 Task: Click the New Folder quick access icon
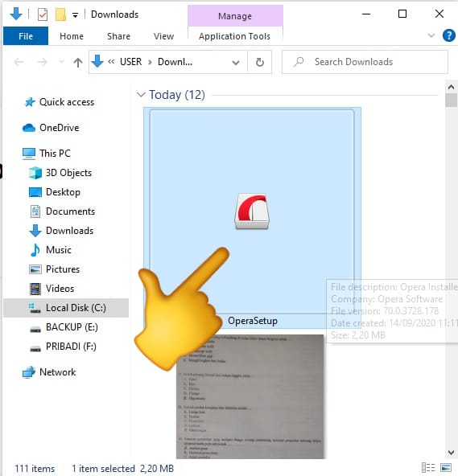pyautogui.click(x=60, y=14)
